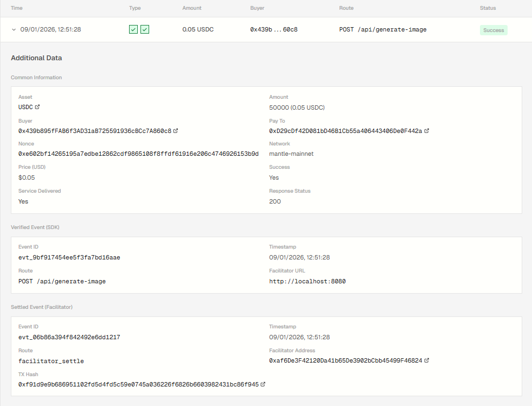Click the green Success status badge
Viewport: 532px width, 406px height.
click(493, 30)
